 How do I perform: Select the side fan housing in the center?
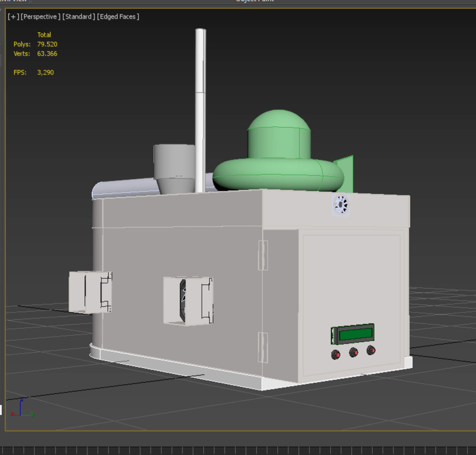pos(188,301)
